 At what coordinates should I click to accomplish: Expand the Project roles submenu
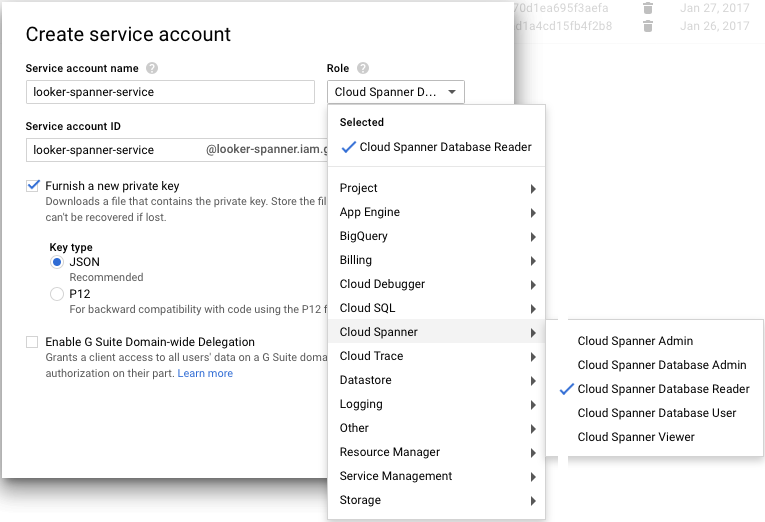click(438, 188)
